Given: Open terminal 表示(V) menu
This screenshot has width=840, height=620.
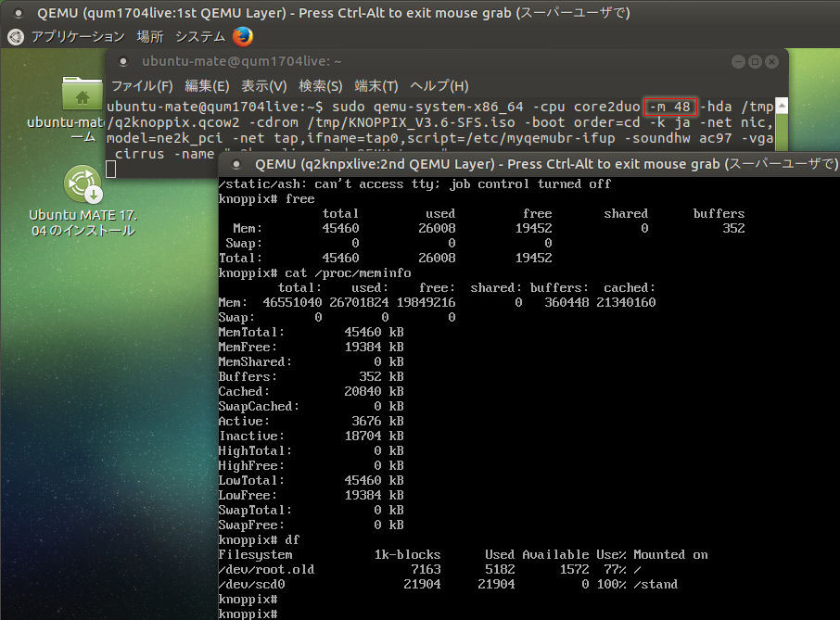Looking at the screenshot, I should [264, 85].
